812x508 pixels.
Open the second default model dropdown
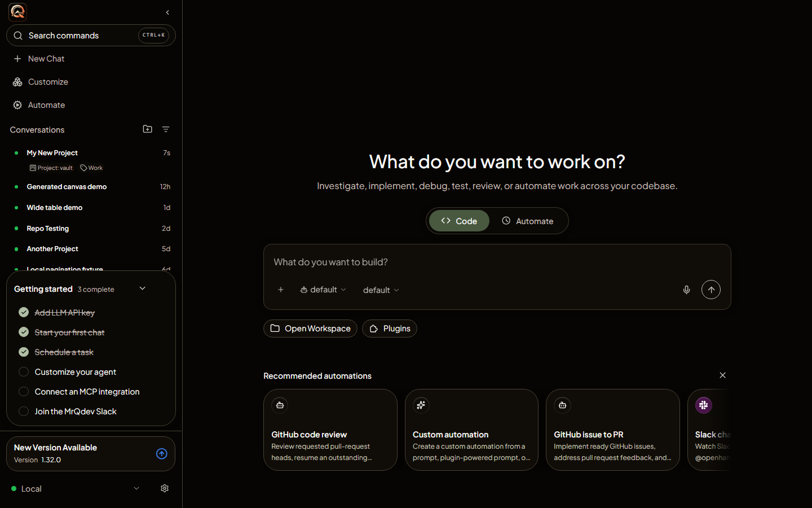click(x=381, y=290)
